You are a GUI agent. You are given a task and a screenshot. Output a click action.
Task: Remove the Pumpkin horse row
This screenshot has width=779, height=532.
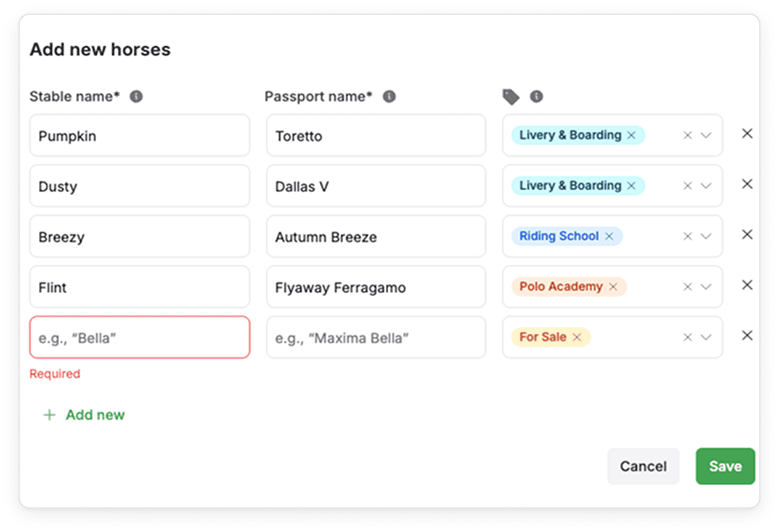coord(747,134)
